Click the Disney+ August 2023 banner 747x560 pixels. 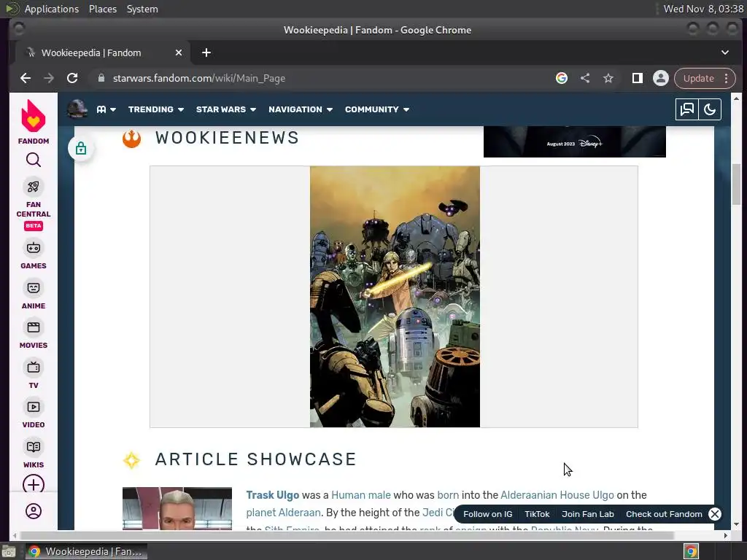575,141
